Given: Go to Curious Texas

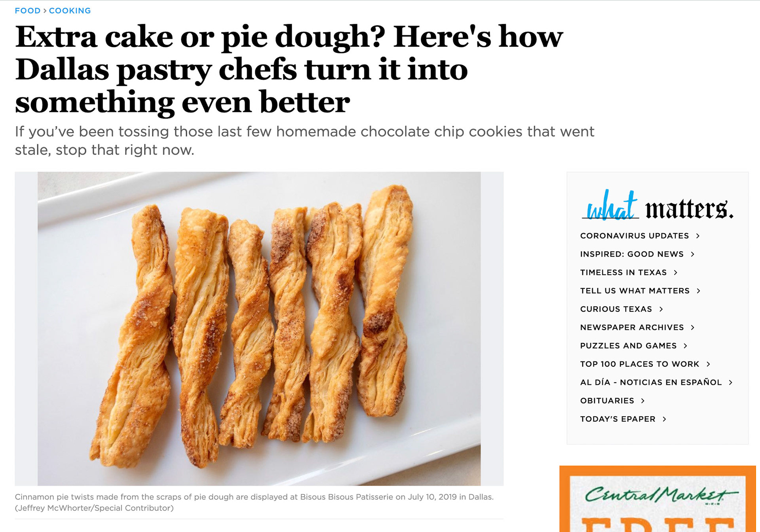Looking at the screenshot, I should click(x=616, y=309).
